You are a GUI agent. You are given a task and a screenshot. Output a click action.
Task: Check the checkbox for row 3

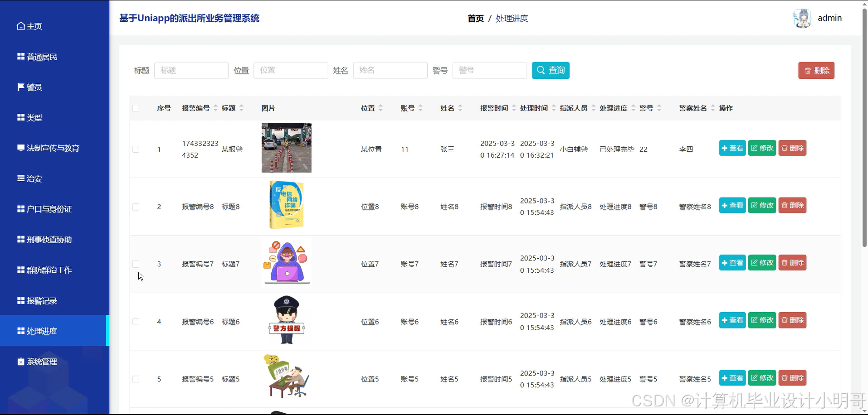point(136,264)
